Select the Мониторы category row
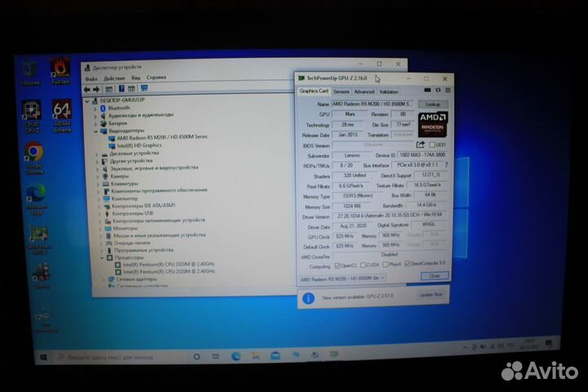 click(x=121, y=229)
